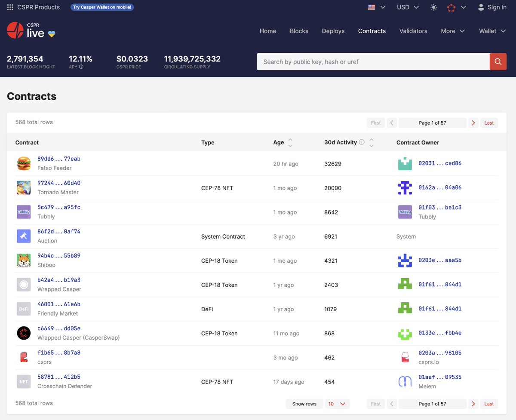Click owner avatar for 0133e...fbb4e

[405, 333]
